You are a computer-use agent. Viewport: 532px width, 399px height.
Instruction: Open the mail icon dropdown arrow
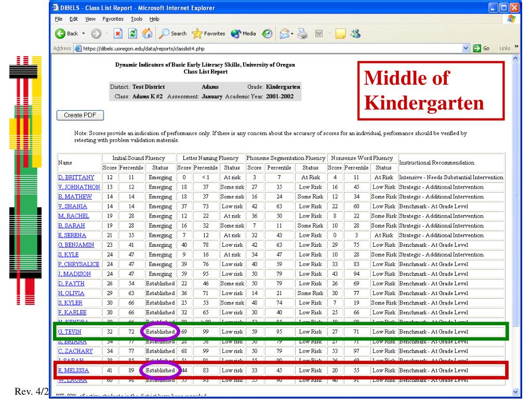click(x=292, y=34)
